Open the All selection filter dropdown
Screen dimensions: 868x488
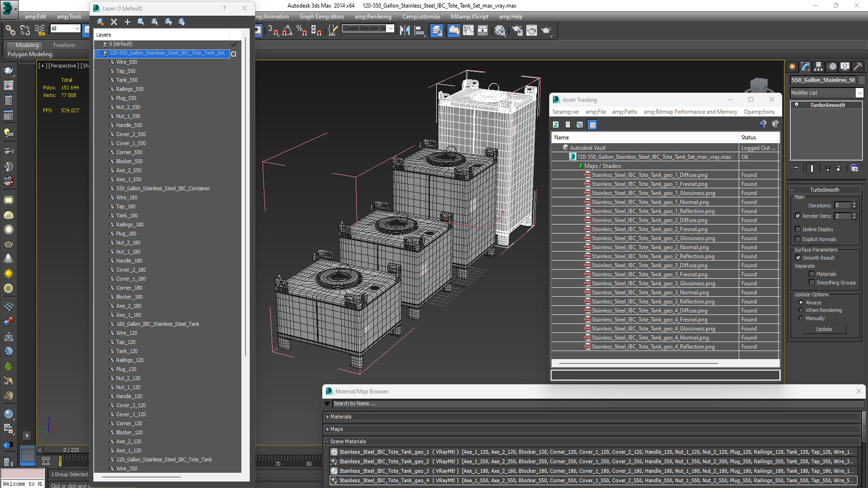tap(77, 28)
